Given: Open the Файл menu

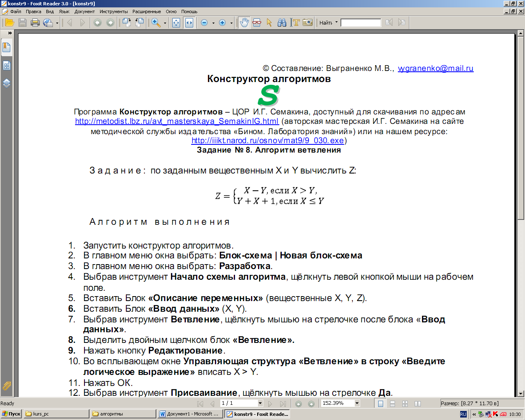Looking at the screenshot, I should click(16, 11).
